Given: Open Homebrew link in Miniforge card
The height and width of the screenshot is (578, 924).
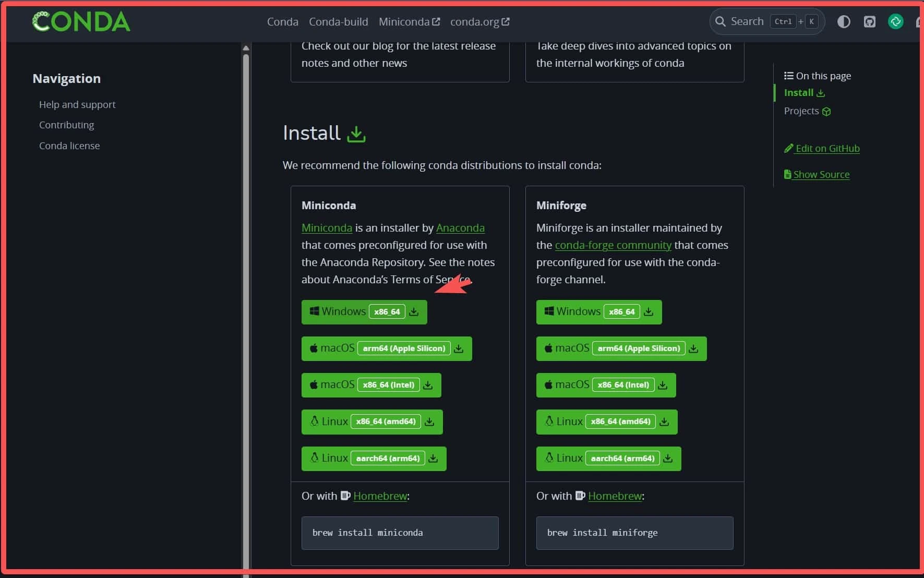Looking at the screenshot, I should coord(615,496).
